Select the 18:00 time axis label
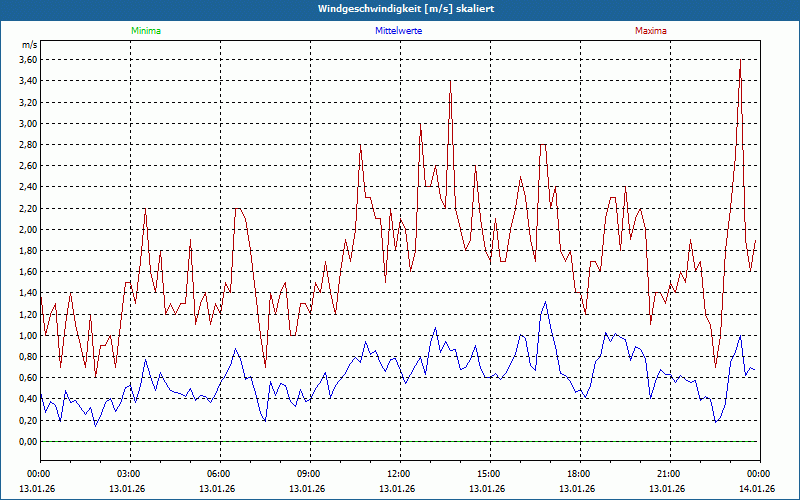Image resolution: width=800 pixels, height=500 pixels. click(x=578, y=474)
